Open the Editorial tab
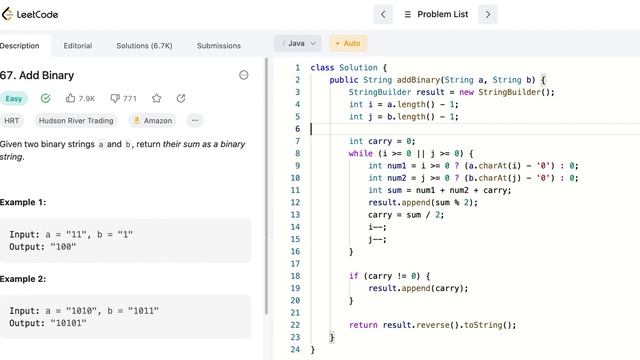The image size is (640, 360). tap(78, 46)
